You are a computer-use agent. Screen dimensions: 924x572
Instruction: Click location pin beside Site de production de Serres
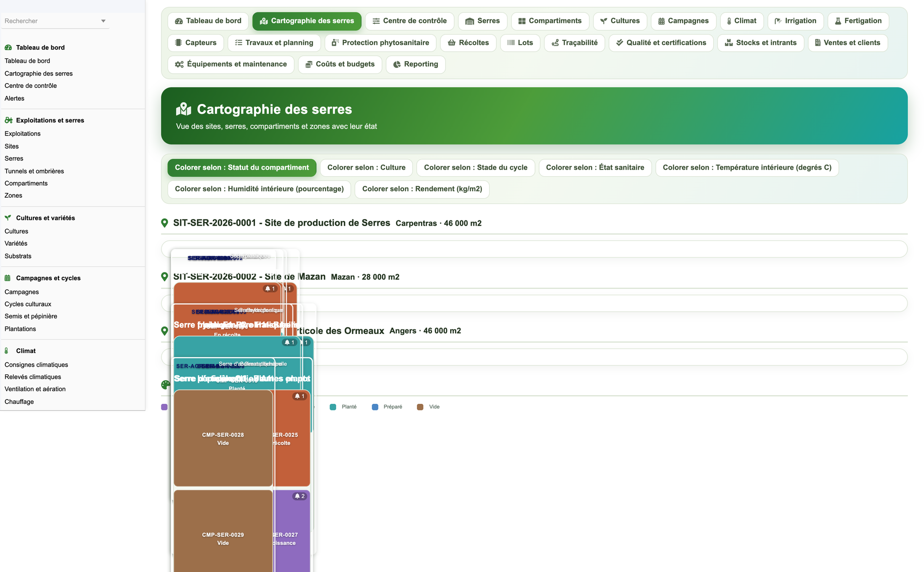pyautogui.click(x=164, y=223)
